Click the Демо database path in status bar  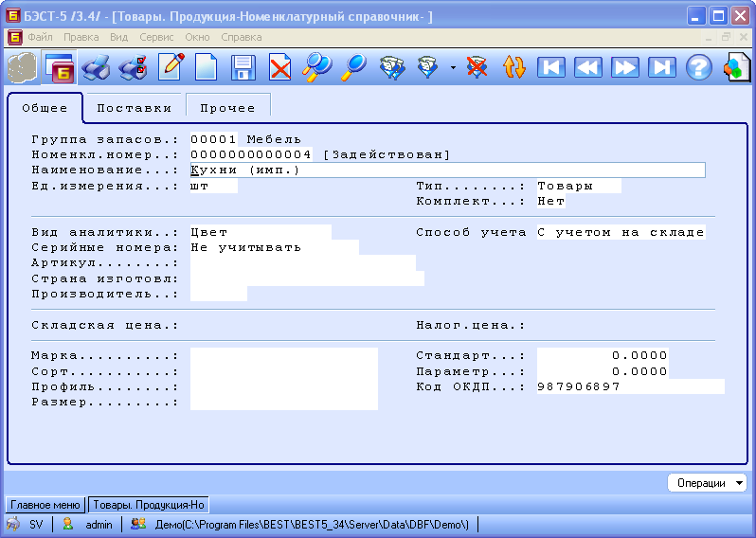[312, 525]
